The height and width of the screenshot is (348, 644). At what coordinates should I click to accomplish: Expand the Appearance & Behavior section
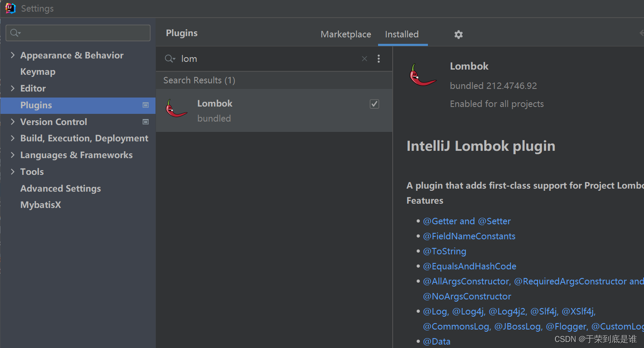12,55
